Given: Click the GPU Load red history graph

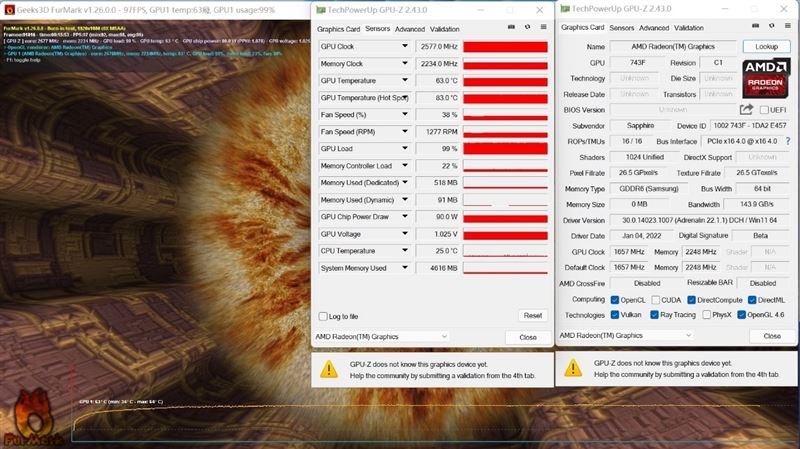Looking at the screenshot, I should [505, 148].
